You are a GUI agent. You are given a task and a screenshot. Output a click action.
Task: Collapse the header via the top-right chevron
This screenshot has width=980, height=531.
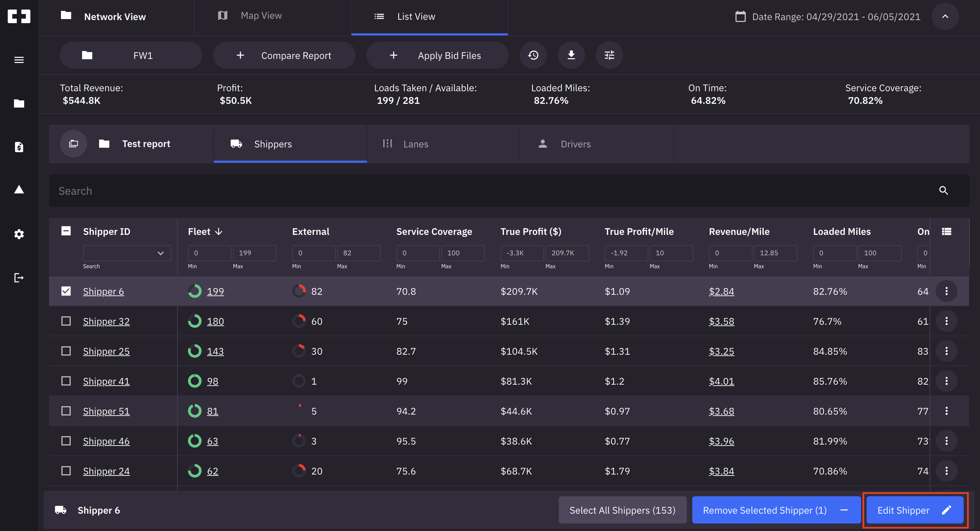click(x=945, y=16)
